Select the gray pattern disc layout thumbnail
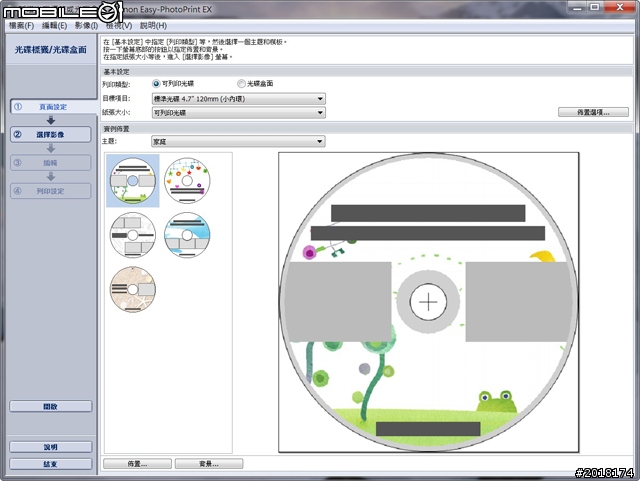The image size is (640, 481). point(133,235)
